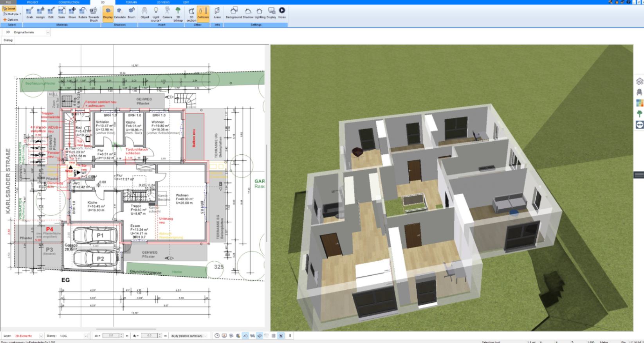Insert a Camera
The image size is (644, 343).
(167, 13)
